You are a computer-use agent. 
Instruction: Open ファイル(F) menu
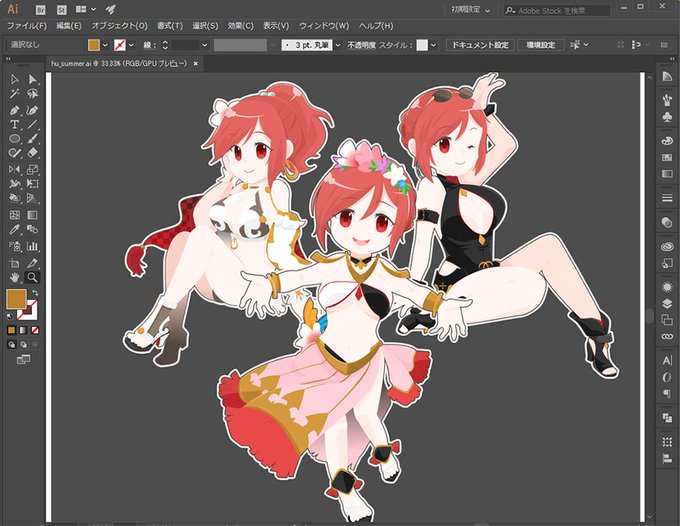(27, 26)
